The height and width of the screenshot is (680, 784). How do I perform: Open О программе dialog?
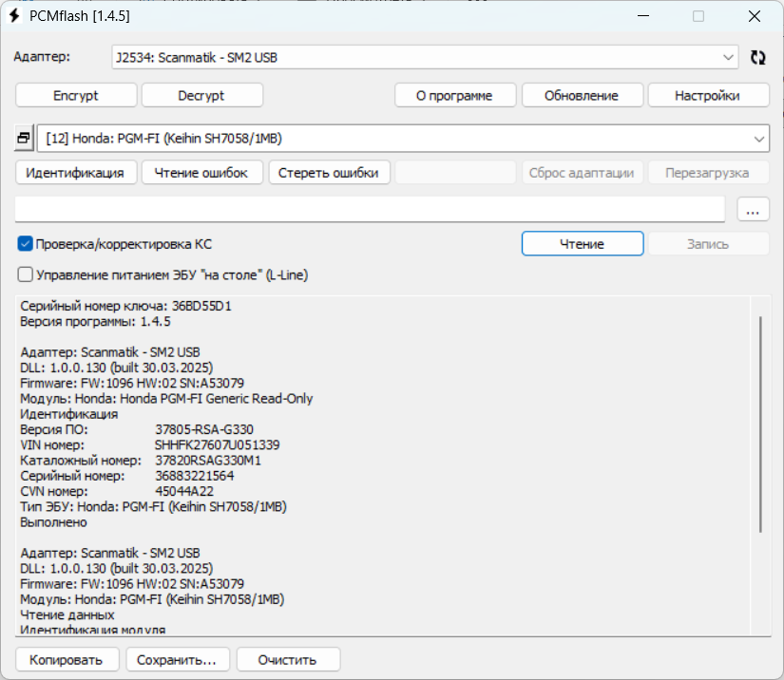click(455, 95)
